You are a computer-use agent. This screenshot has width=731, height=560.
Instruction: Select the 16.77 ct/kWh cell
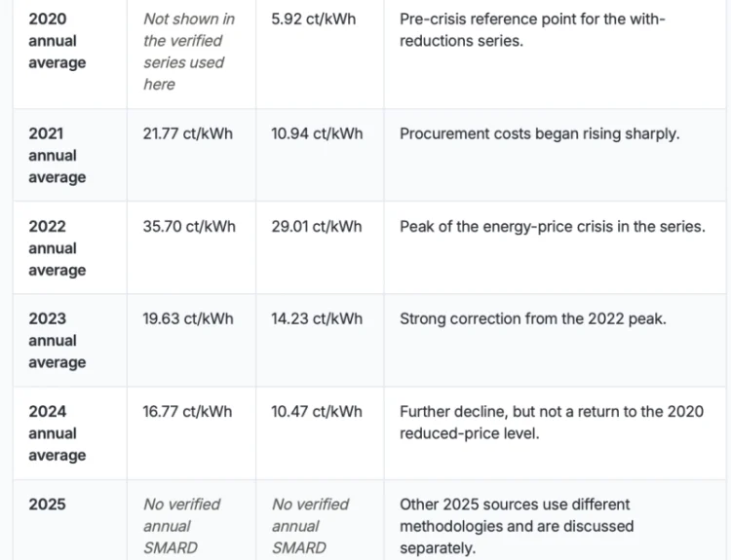click(x=187, y=411)
